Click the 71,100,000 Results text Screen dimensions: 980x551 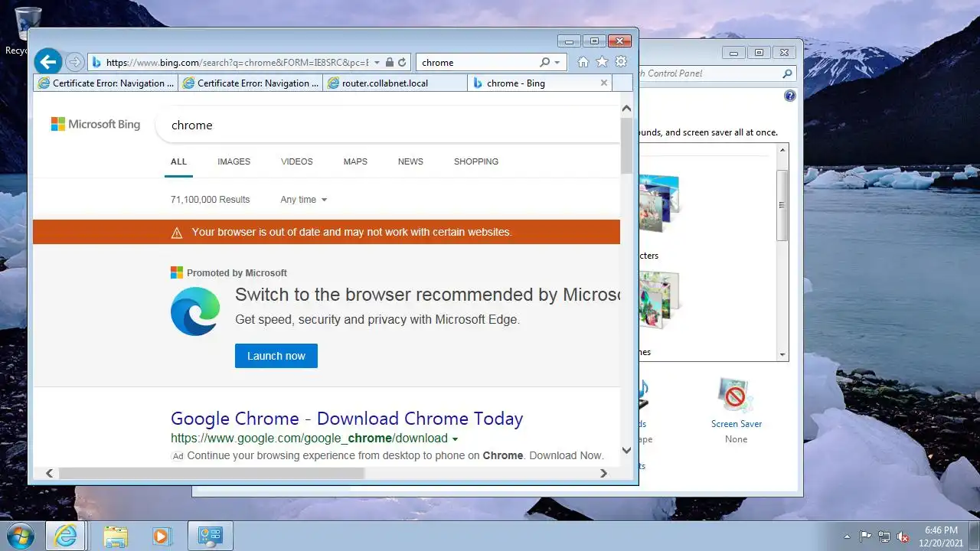click(x=211, y=200)
